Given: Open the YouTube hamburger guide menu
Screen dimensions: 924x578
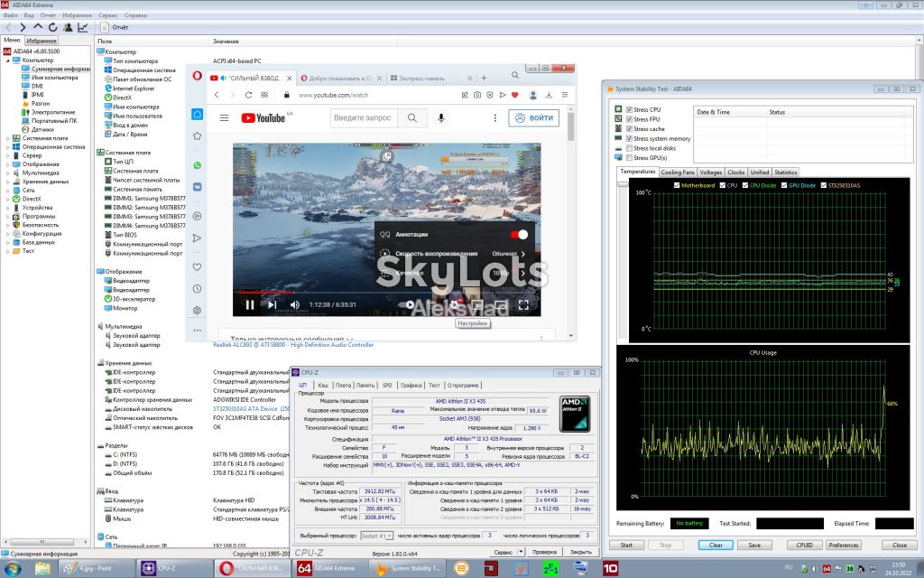Looking at the screenshot, I should pos(224,118).
